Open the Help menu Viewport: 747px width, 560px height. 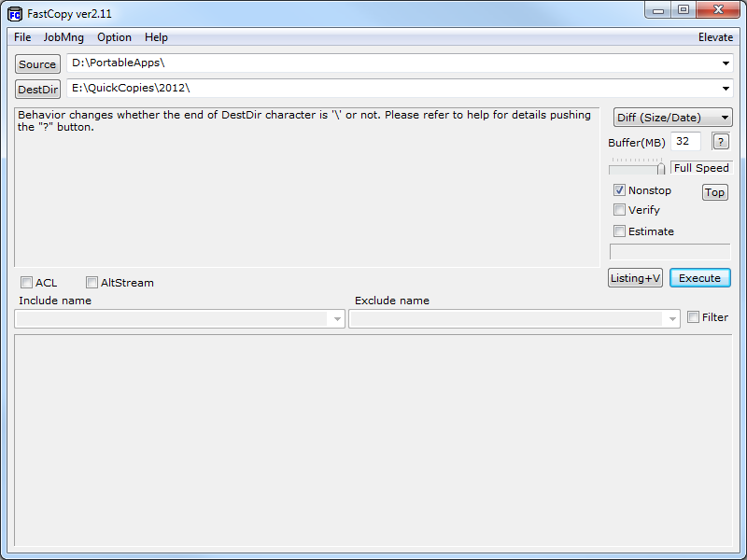[x=156, y=37]
